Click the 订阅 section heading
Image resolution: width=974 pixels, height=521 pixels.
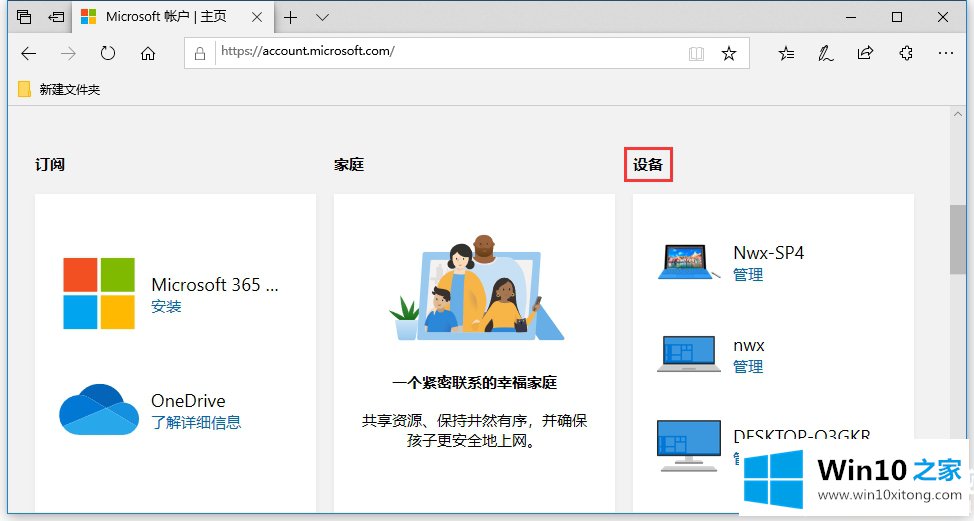[x=50, y=165]
